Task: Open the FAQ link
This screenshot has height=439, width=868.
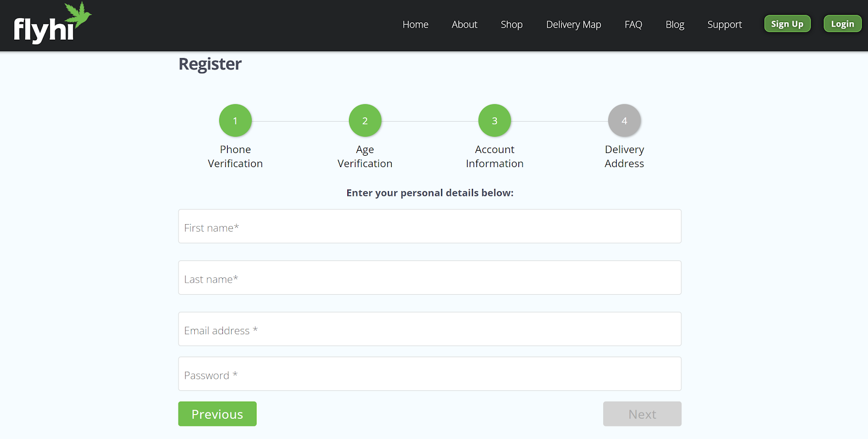Action: pos(633,24)
